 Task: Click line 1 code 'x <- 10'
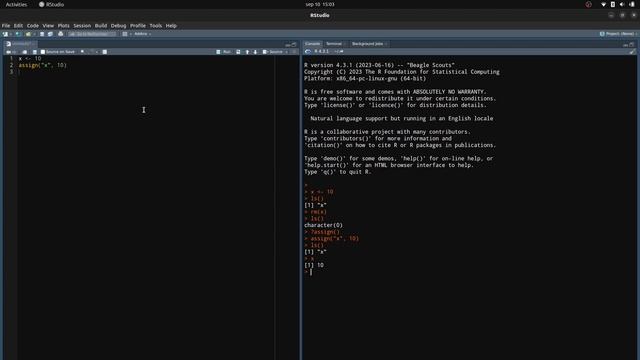(30, 59)
